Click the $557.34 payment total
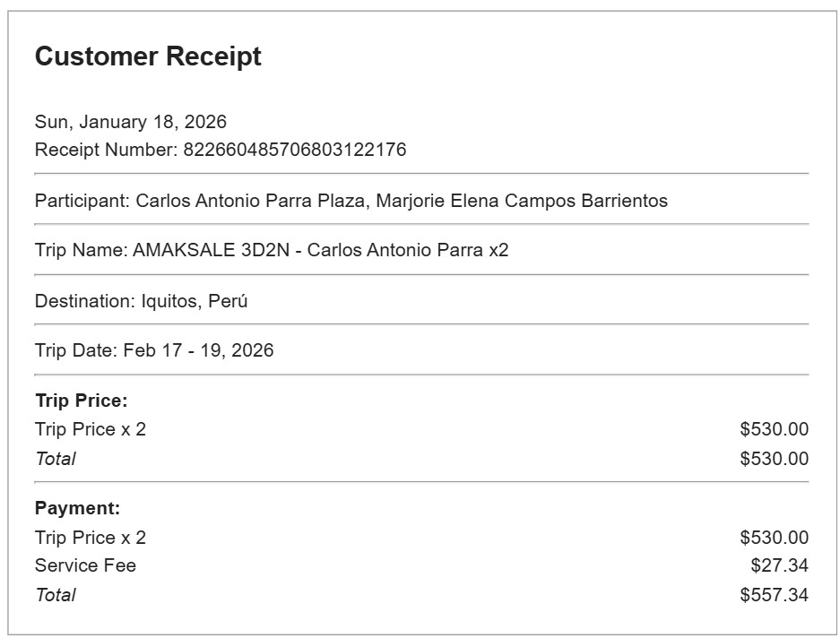840x638 pixels. [x=774, y=595]
